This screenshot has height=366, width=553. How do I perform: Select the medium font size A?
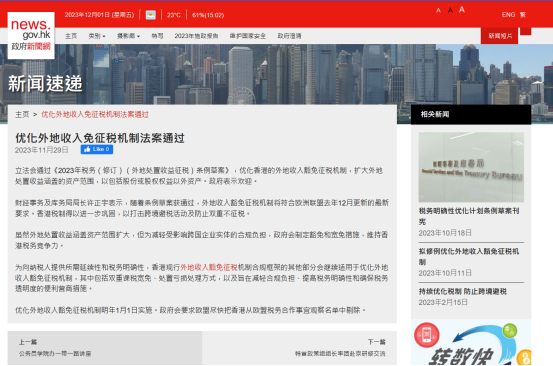pos(450,10)
